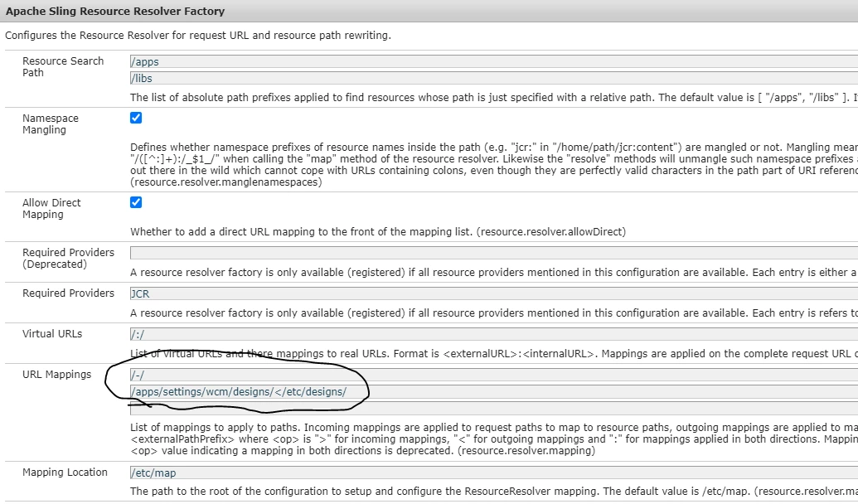
Task: Edit the URL Mappings /-/ field
Action: pyautogui.click(x=493, y=375)
